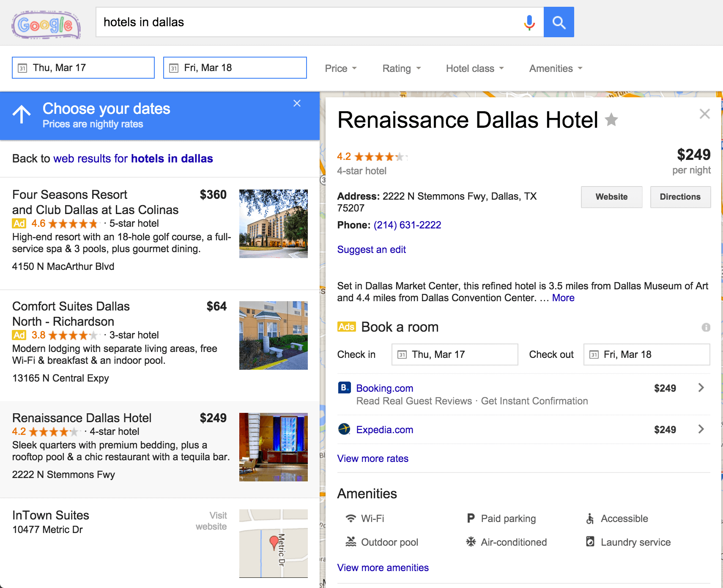723x588 pixels.
Task: Open Booking.com link
Action: [x=384, y=388]
